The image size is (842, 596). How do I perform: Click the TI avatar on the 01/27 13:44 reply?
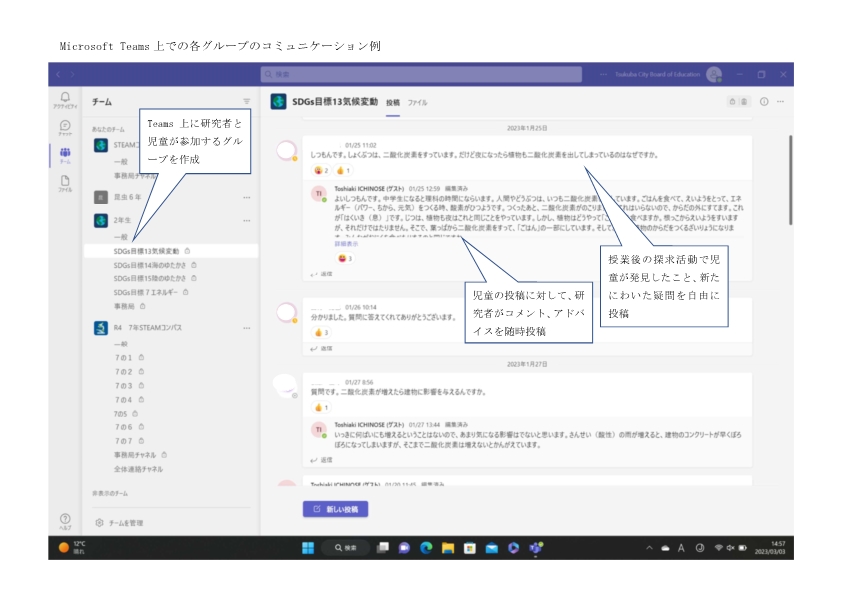(x=319, y=429)
